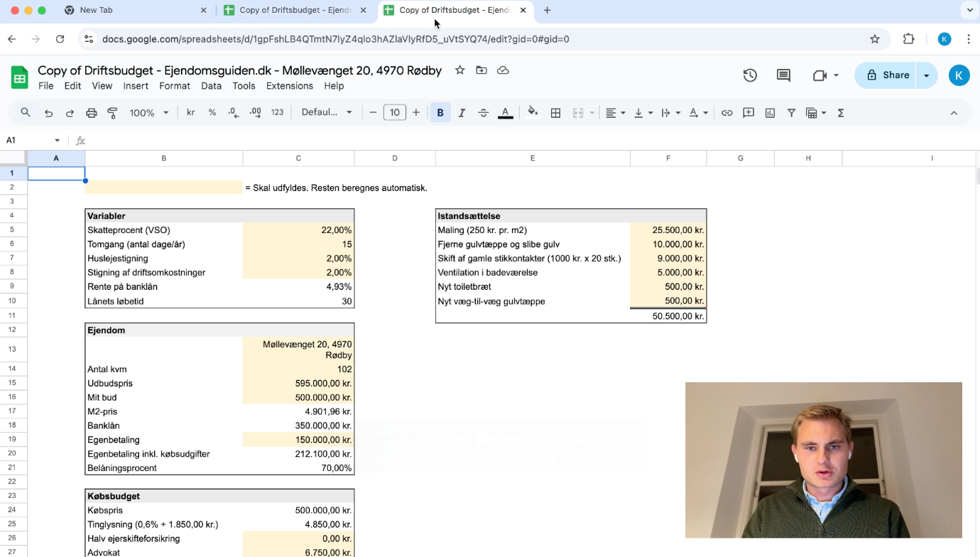Open the font family dropdown
Screen dimensions: 980x557
click(x=327, y=113)
